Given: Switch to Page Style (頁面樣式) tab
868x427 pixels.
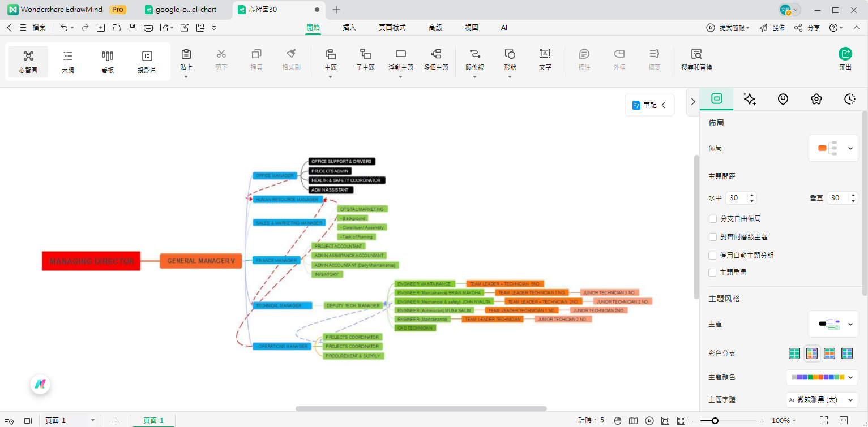Looking at the screenshot, I should pos(392,27).
